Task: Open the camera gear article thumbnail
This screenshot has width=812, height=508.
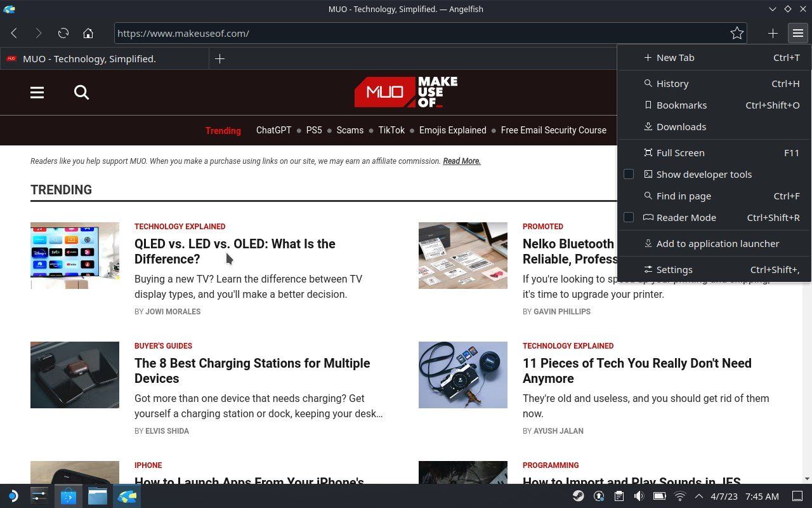Action: [463, 375]
